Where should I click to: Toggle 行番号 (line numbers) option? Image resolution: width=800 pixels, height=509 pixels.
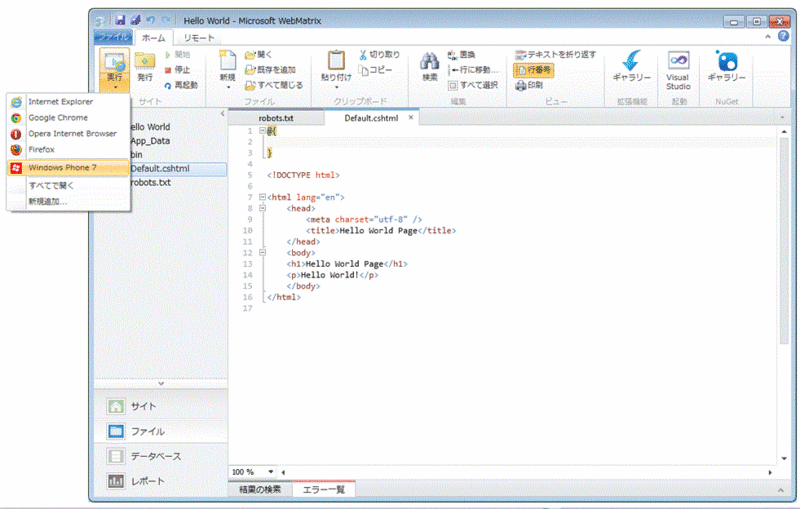coord(534,70)
